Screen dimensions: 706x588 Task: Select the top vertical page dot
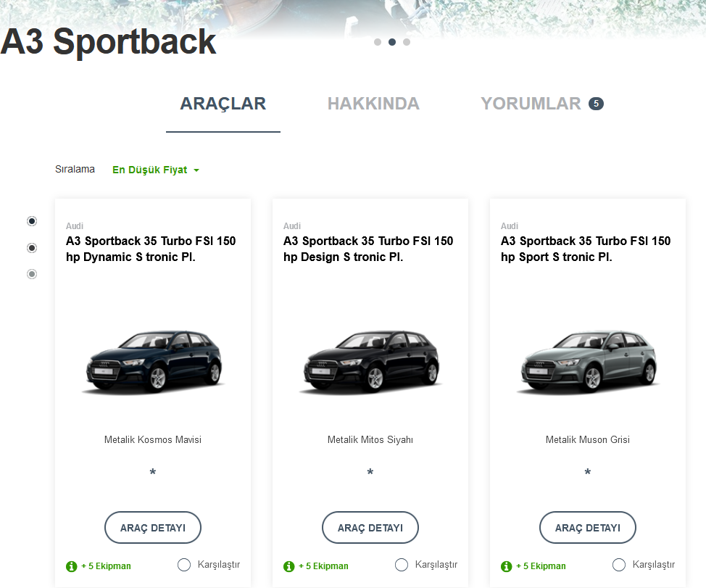coord(31,221)
